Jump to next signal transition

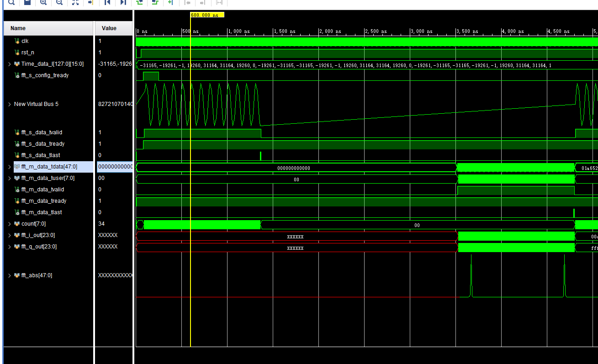[155, 3]
